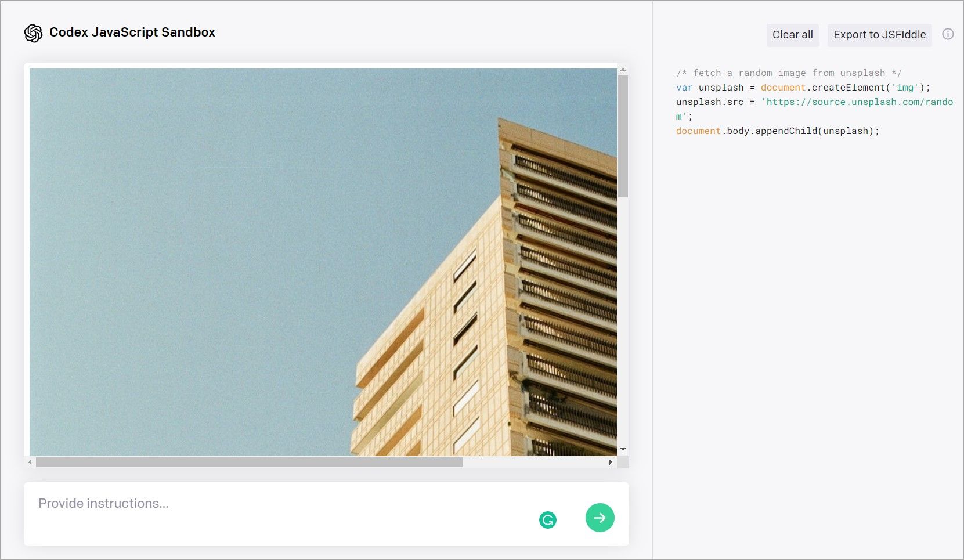Click the OpenAI logo icon
Viewport: 964px width, 560px height.
pyautogui.click(x=33, y=33)
